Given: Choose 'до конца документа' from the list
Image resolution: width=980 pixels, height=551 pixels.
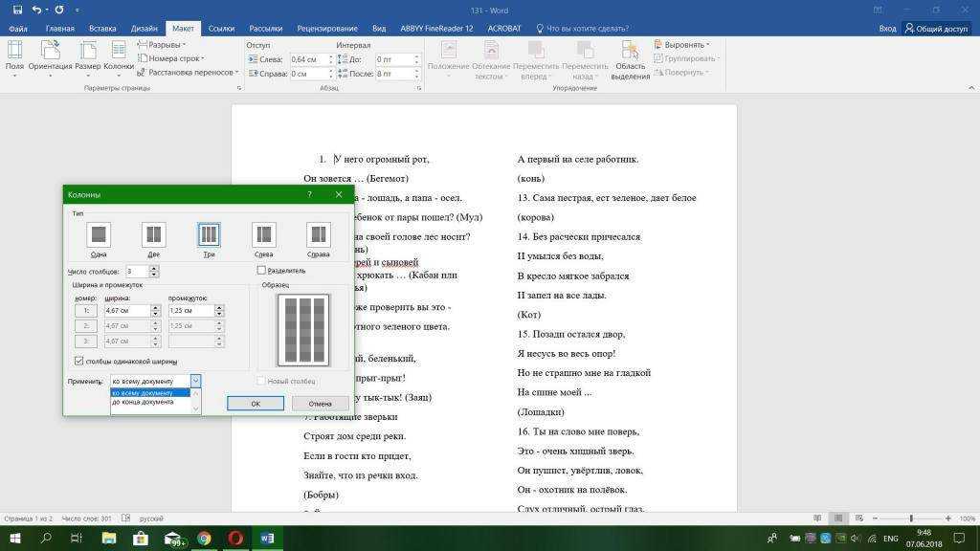Looking at the screenshot, I should (144, 402).
